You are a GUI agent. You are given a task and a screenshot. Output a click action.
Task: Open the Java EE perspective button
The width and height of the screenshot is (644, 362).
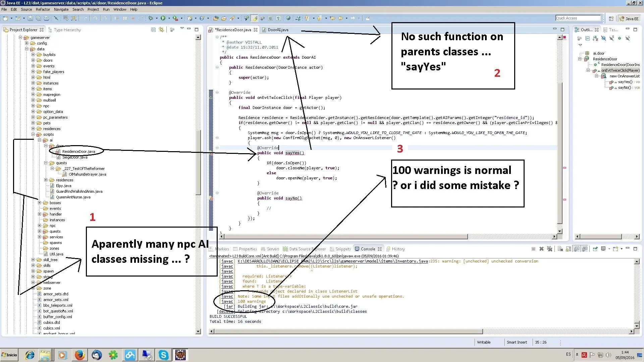tap(629, 18)
